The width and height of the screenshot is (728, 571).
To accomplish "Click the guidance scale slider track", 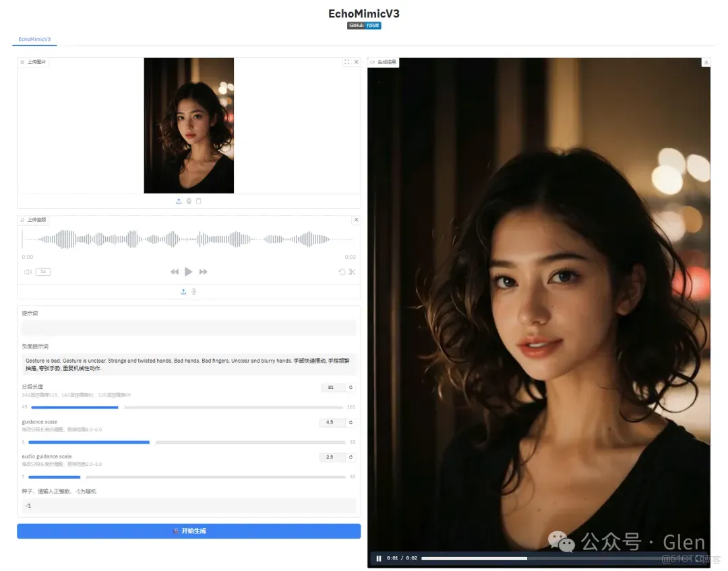I will tap(187, 442).
